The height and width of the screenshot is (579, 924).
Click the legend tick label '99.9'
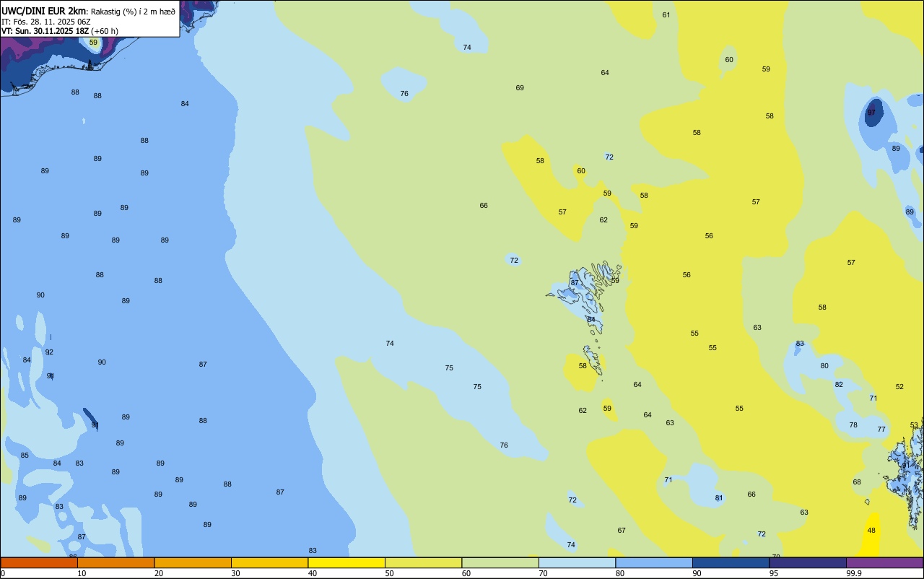pyautogui.click(x=854, y=573)
